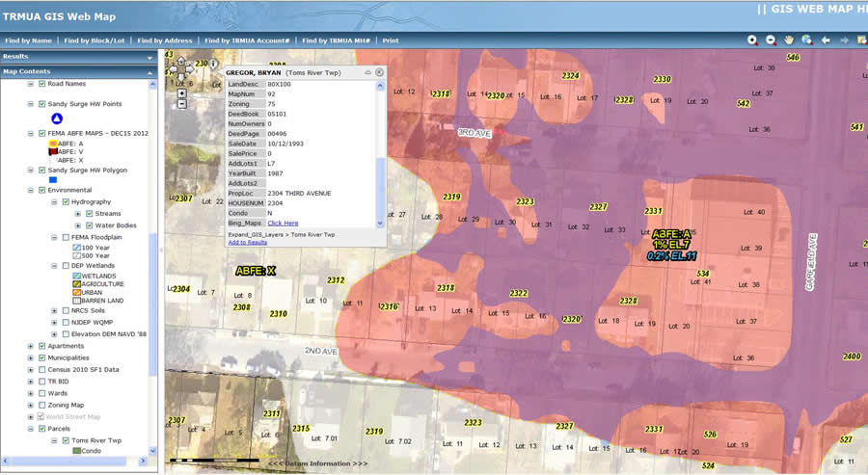Toggle the Zoning Map layer checkbox

click(42, 405)
